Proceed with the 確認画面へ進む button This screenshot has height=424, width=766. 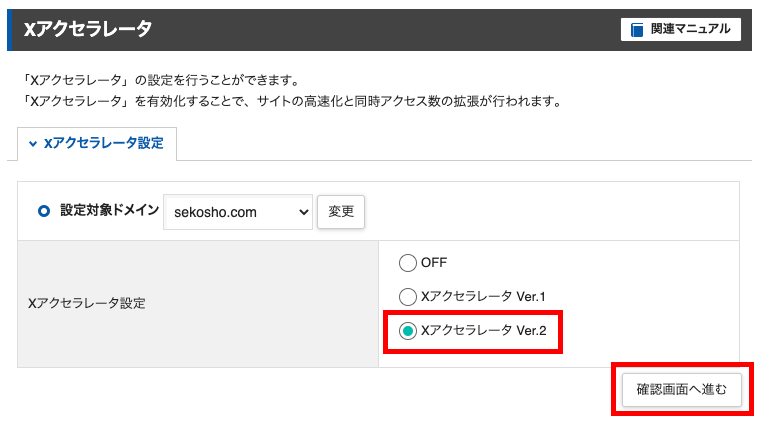[681, 389]
